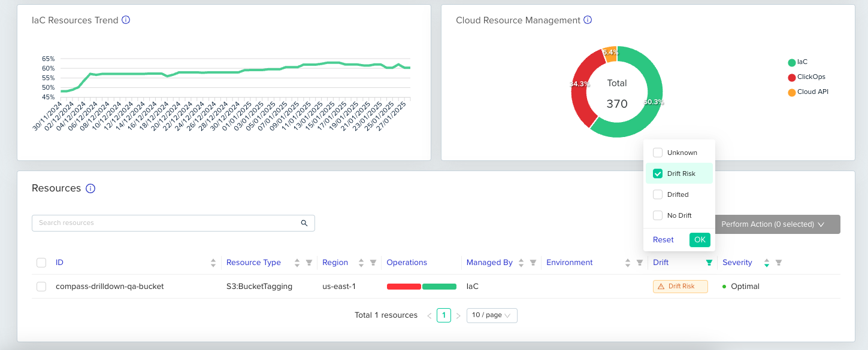
Task: Click info icon beside Cloud Resource Management
Action: pos(588,20)
